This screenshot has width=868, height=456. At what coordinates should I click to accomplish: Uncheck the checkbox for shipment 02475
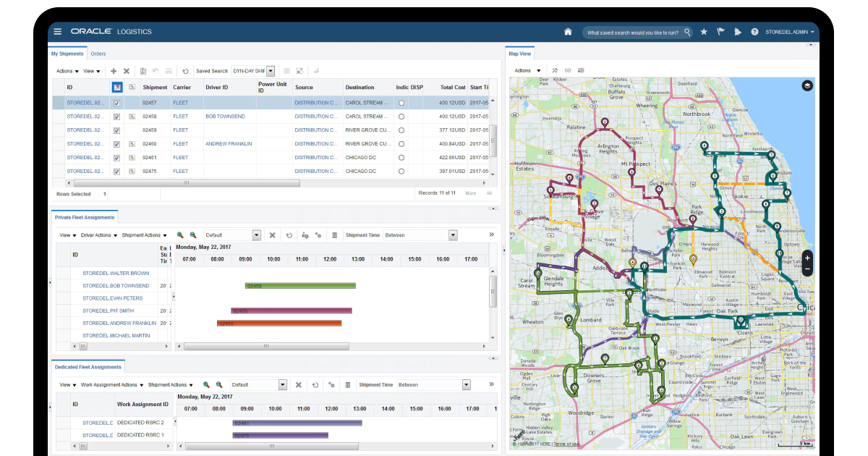[117, 172]
